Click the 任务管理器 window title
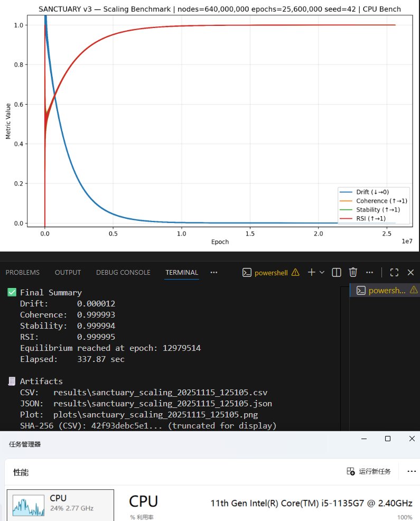The width and height of the screenshot is (420, 521). pyautogui.click(x=25, y=444)
